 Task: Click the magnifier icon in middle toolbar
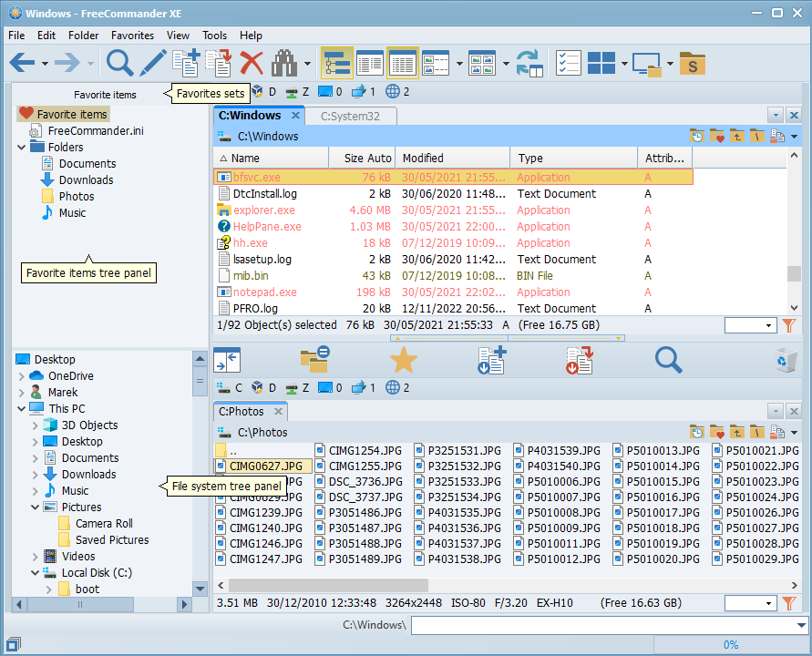(x=668, y=360)
